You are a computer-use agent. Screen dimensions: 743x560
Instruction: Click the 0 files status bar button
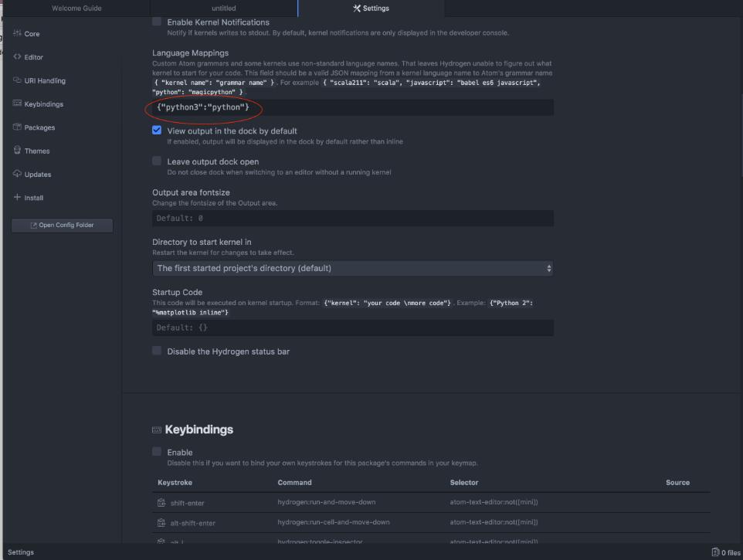pos(725,552)
